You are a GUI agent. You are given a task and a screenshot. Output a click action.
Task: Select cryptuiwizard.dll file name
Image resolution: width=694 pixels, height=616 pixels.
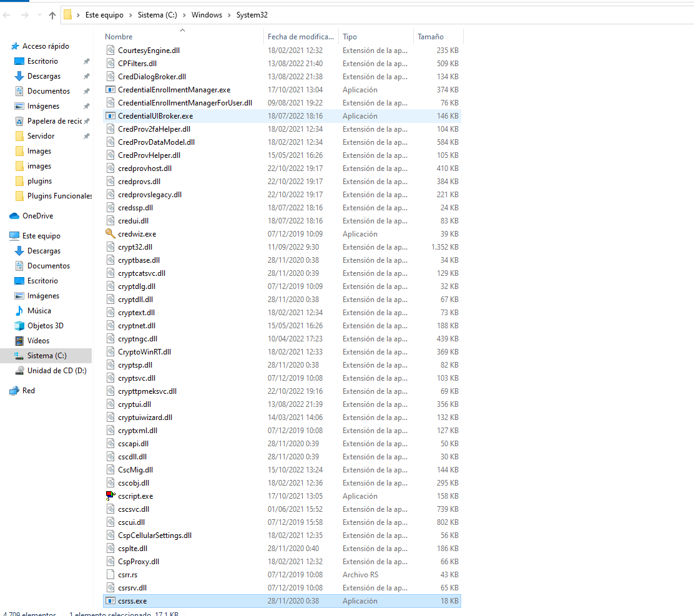145,418
